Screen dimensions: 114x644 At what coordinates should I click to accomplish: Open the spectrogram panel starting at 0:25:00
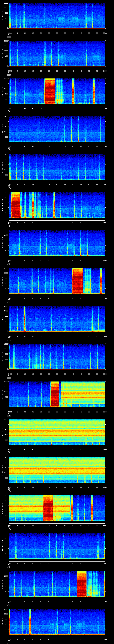coord(57,129)
